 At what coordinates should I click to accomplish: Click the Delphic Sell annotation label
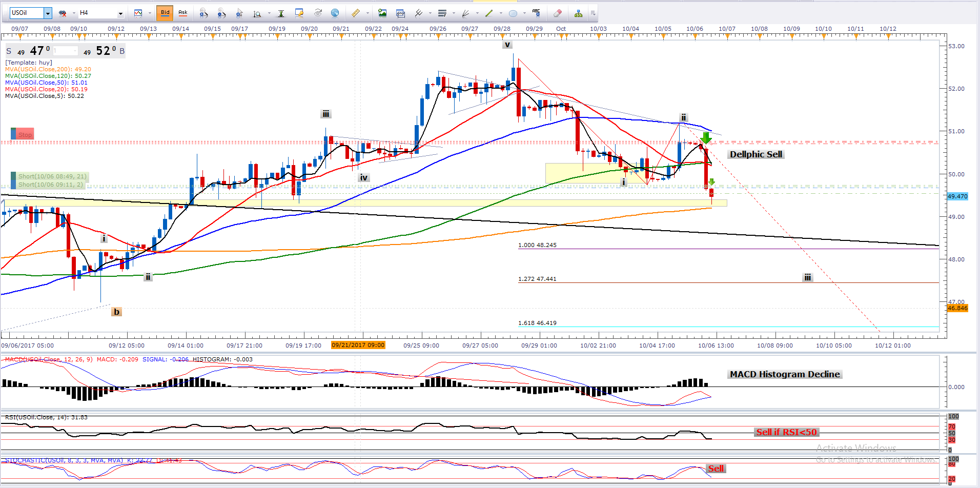[x=756, y=154]
